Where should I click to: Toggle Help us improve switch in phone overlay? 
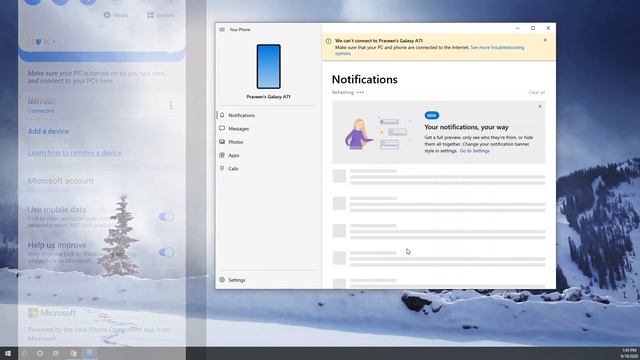pos(166,252)
